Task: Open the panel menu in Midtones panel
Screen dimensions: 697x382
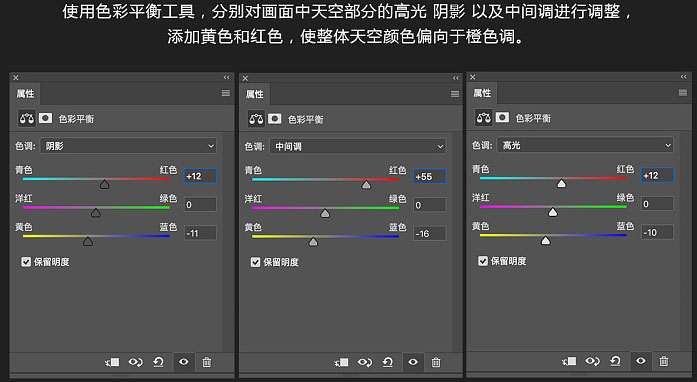Action: coord(455,94)
